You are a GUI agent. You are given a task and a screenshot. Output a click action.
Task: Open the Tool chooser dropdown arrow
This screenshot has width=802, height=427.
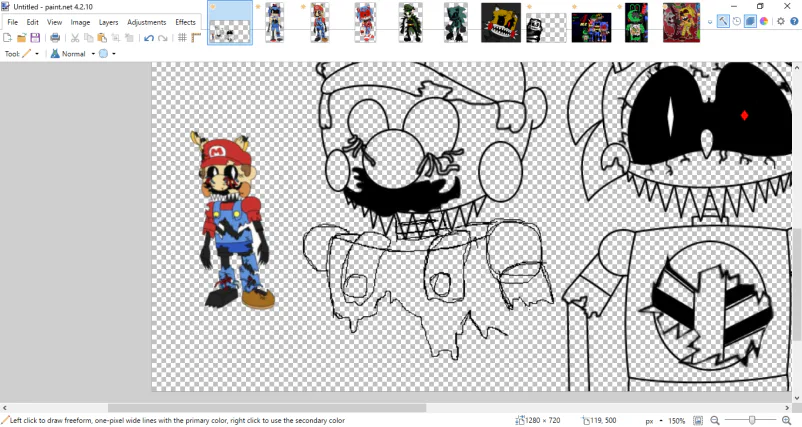click(x=37, y=54)
